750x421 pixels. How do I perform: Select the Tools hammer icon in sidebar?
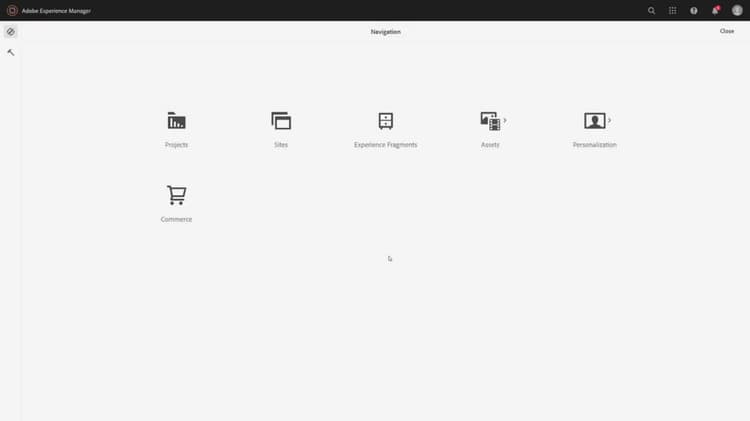(11, 53)
